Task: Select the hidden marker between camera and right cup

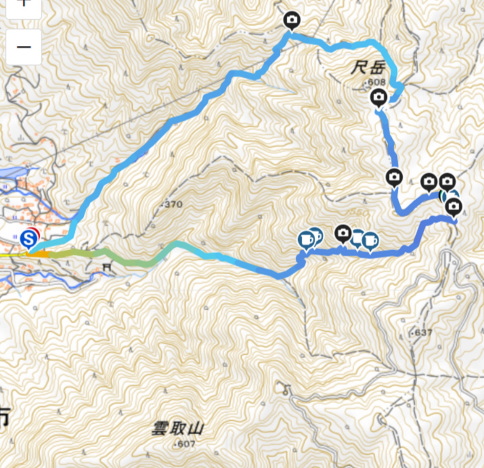Action: 357,237
